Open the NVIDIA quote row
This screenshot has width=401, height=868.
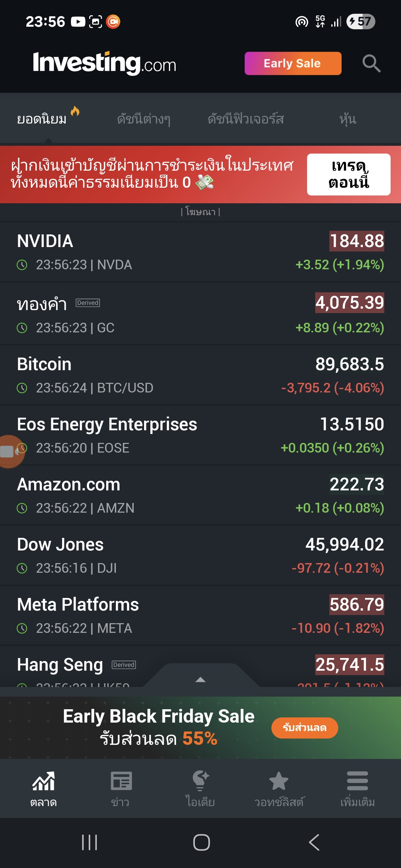[x=200, y=252]
